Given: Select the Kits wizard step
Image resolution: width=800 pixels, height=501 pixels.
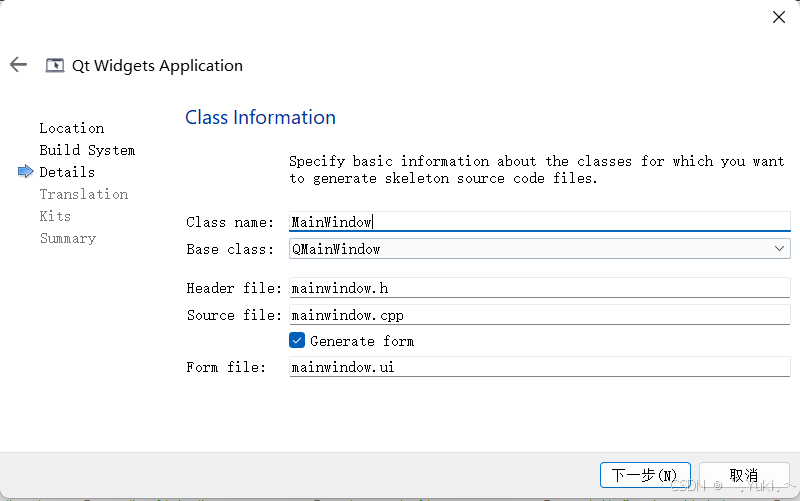Looking at the screenshot, I should click(55, 216).
